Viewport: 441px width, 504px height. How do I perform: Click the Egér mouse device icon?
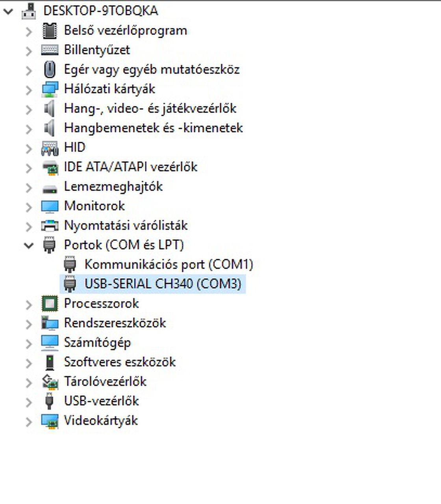(x=50, y=70)
